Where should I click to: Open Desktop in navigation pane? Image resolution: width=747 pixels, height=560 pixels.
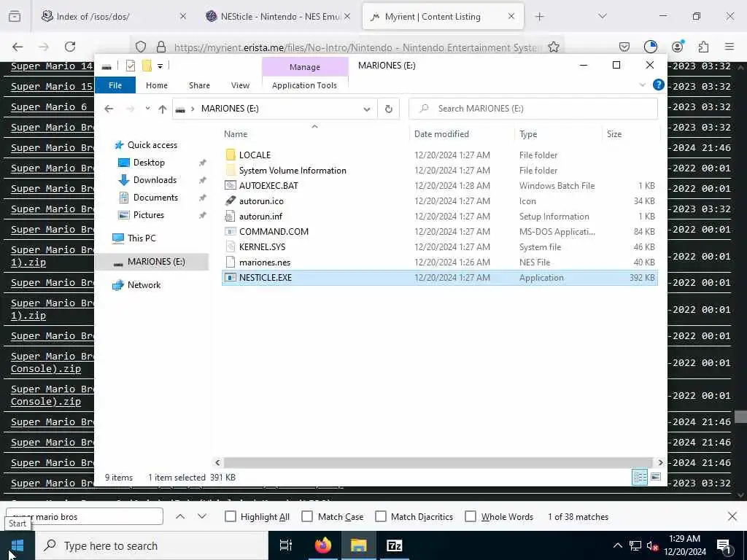(x=149, y=163)
